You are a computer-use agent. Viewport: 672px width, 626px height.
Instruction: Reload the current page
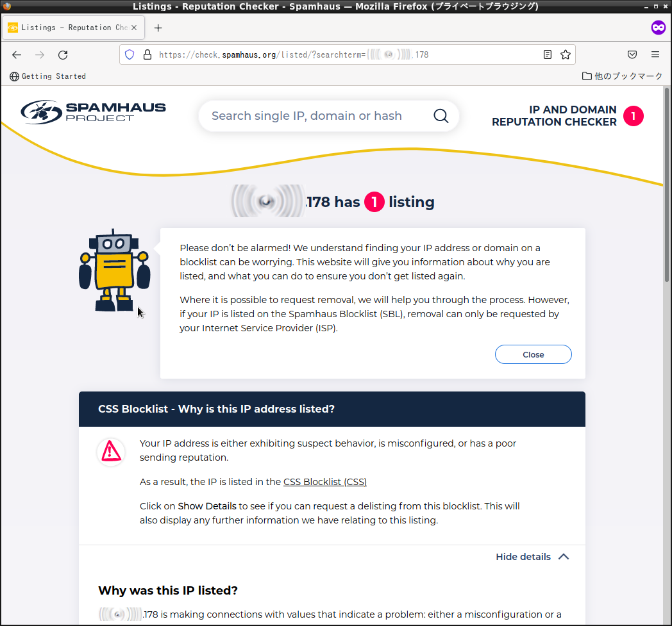pos(63,55)
